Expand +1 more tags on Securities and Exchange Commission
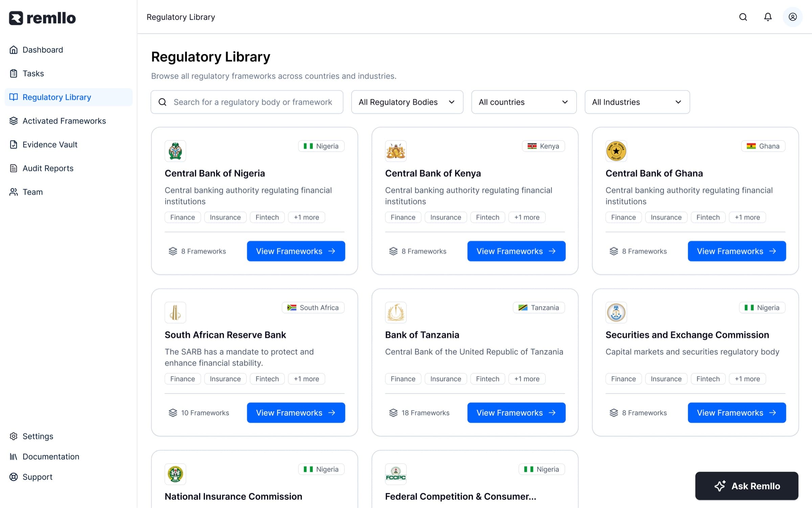Screen dimensions: 812x508 click(x=747, y=379)
